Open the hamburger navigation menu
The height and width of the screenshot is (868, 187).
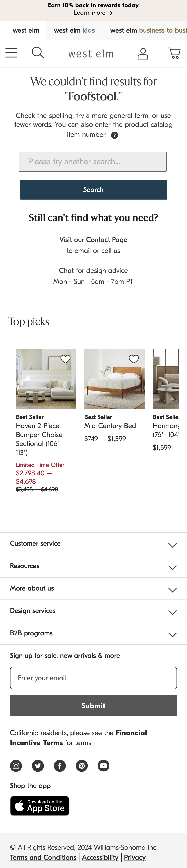(11, 53)
